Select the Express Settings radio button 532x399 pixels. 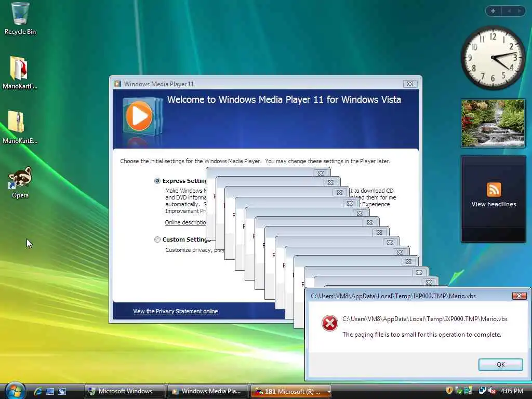[157, 181]
